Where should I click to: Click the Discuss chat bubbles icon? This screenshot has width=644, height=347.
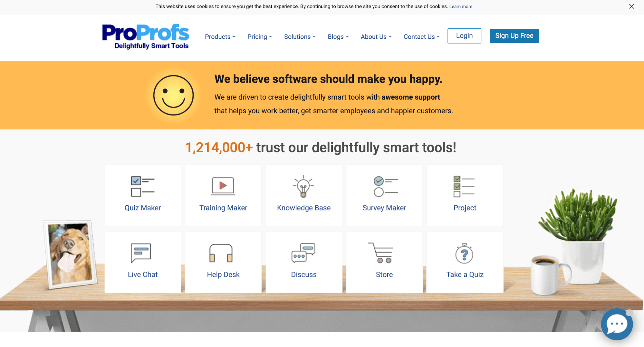click(x=303, y=253)
